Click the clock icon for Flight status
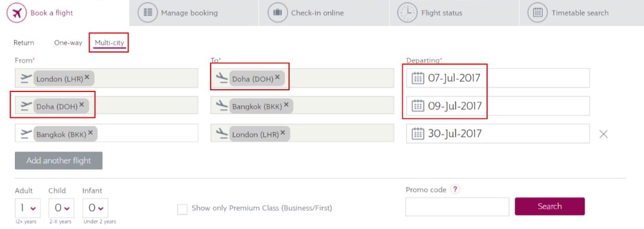644x229 pixels. pyautogui.click(x=407, y=13)
